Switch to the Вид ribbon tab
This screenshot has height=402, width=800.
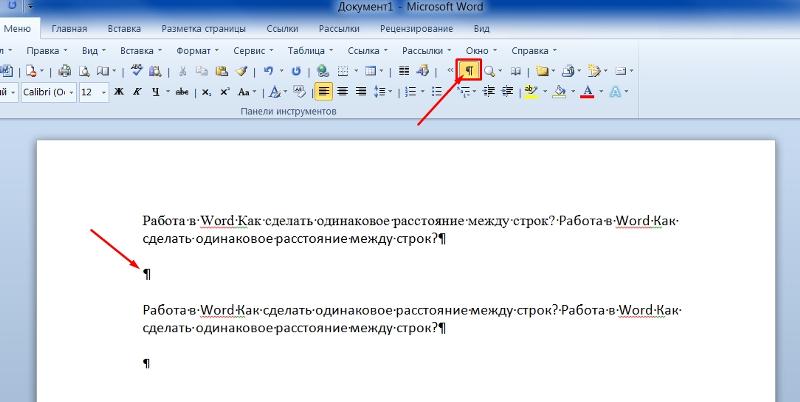point(481,29)
